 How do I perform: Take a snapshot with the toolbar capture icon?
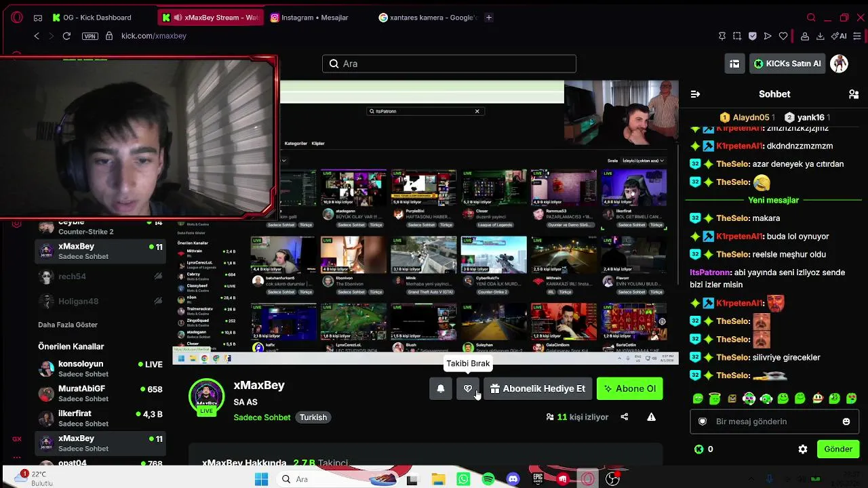coord(737,36)
